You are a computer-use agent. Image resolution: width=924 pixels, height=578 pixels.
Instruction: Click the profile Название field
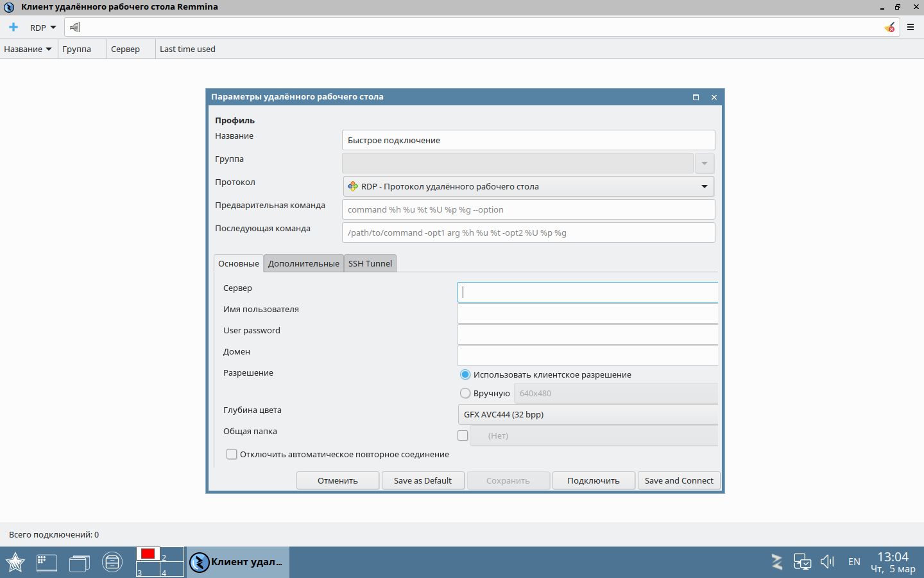pyautogui.click(x=528, y=140)
